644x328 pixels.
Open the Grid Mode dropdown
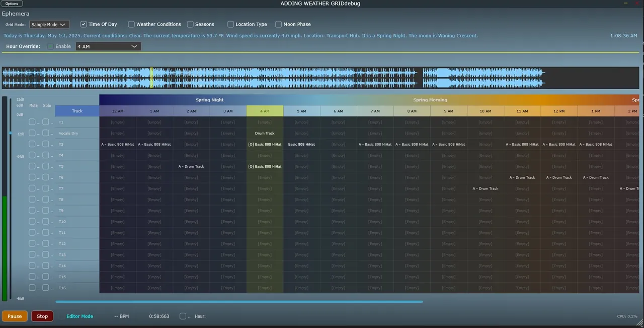pyautogui.click(x=49, y=24)
